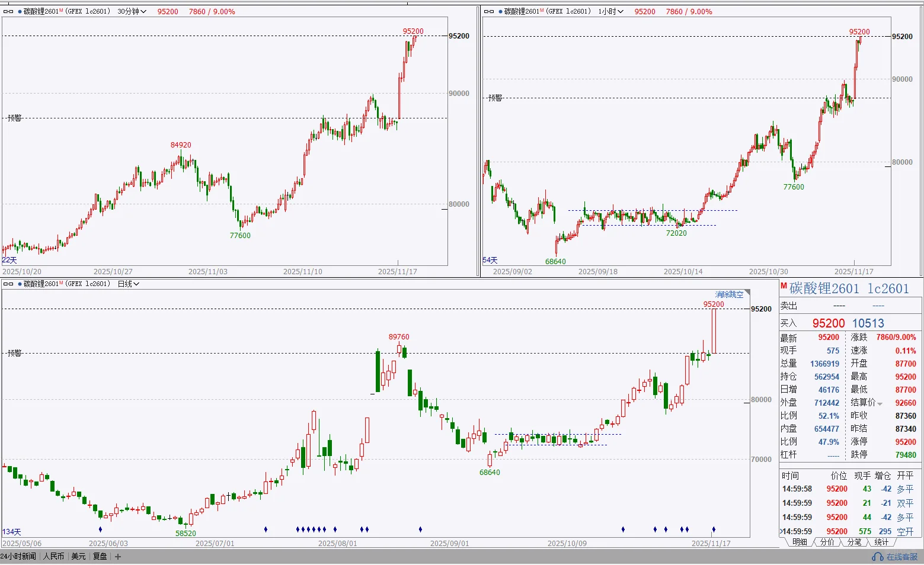Click the link icon in the 1-hour chart header
This screenshot has height=565, width=924.
coord(489,11)
